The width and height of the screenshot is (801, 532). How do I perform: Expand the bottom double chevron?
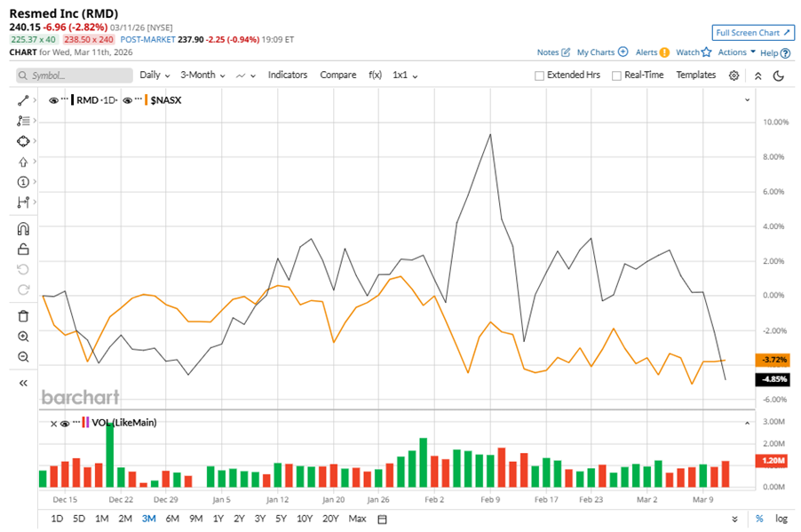point(734,520)
